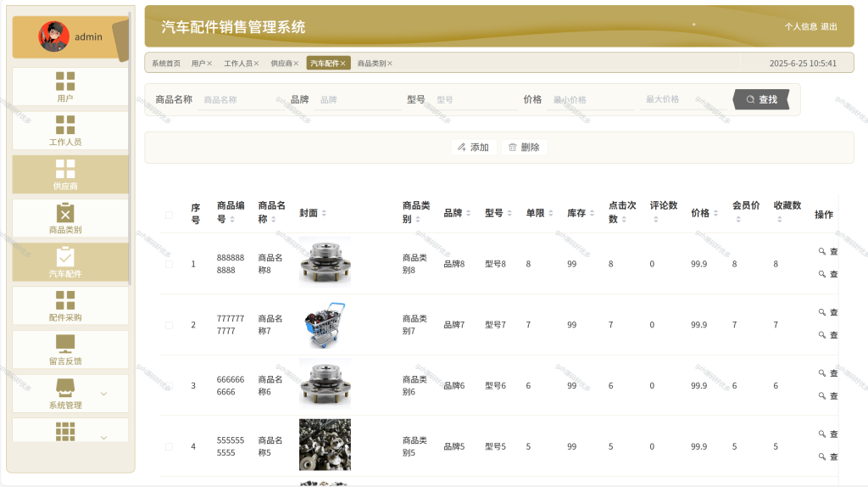Open the 用户 sidebar module
Viewport: 868px width, 487px height.
(x=70, y=87)
